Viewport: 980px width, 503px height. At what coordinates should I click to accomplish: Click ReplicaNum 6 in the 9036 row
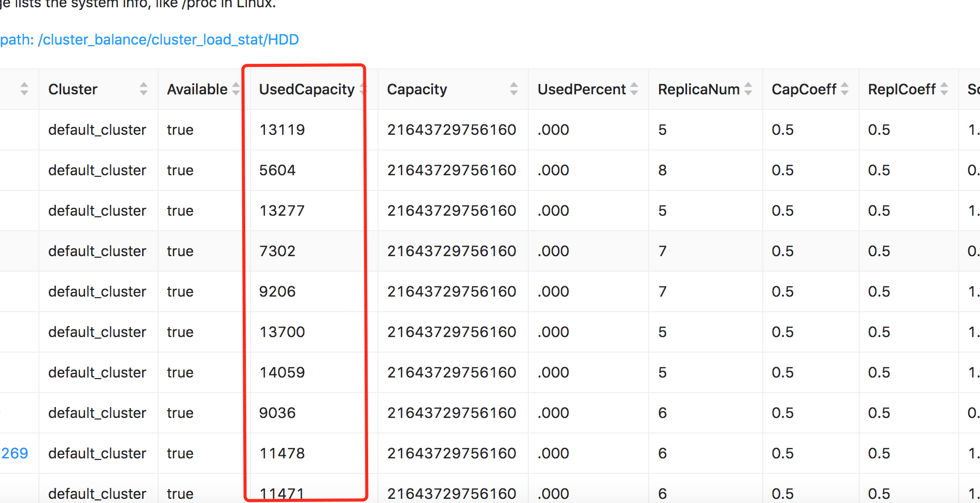[662, 413]
